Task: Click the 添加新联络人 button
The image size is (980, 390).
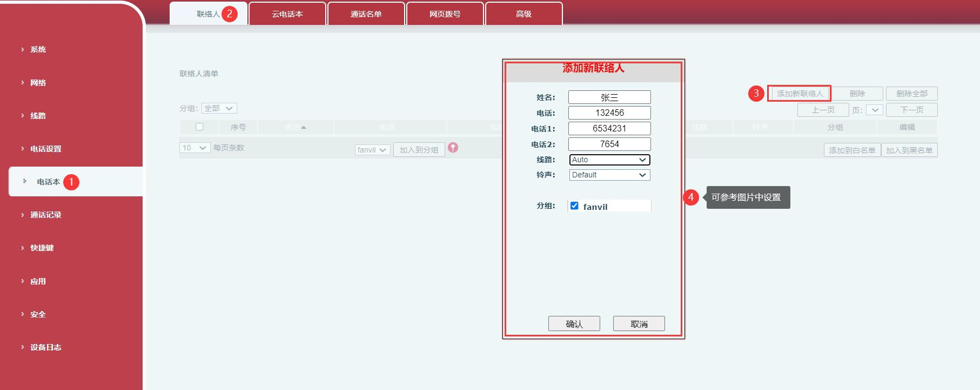Action: [800, 94]
